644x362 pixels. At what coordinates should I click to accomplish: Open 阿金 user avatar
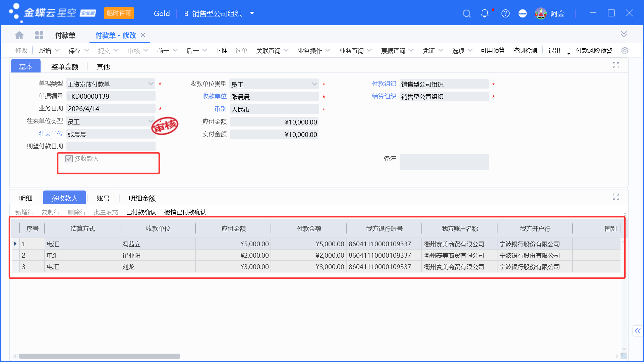(541, 13)
